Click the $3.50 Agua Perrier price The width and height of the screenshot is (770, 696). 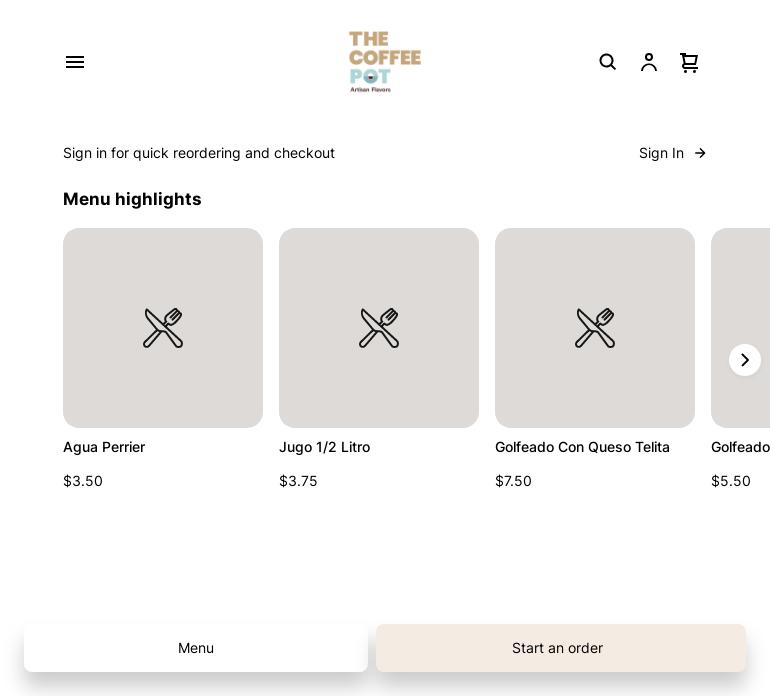pyautogui.click(x=83, y=481)
